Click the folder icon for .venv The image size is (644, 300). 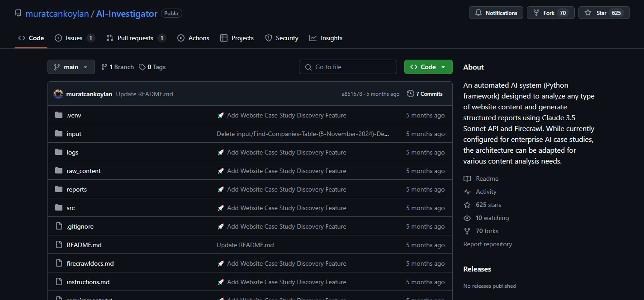59,115
